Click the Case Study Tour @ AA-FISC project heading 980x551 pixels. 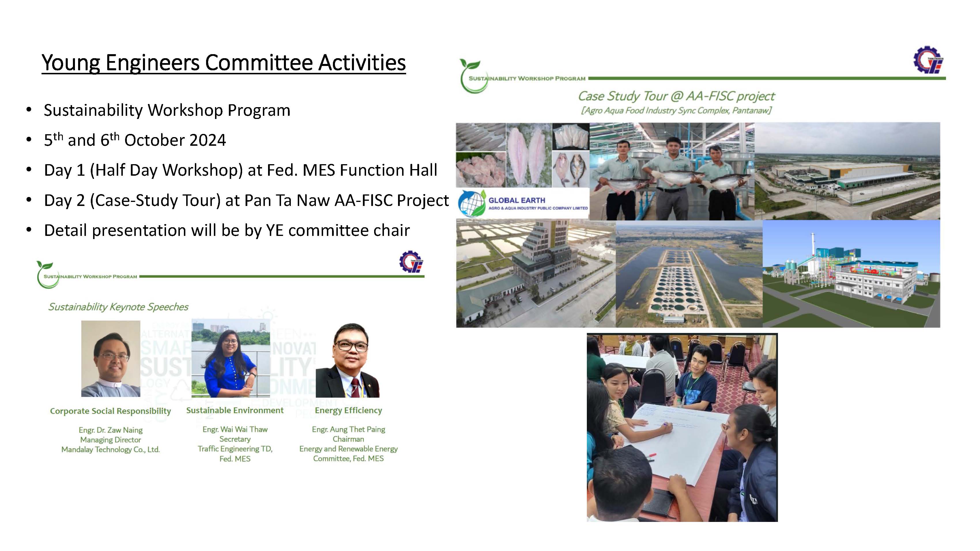tap(676, 96)
